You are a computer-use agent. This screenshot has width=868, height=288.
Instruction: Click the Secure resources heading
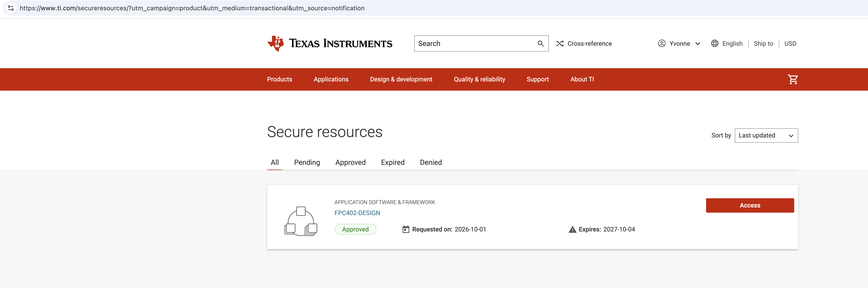325,132
